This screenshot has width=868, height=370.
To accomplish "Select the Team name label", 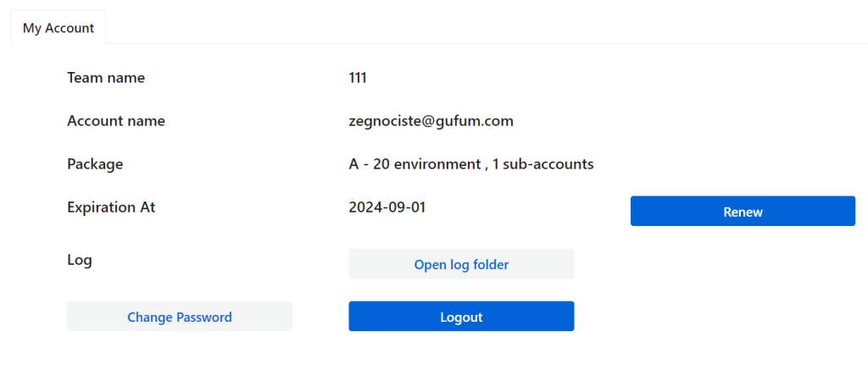I will pos(106,78).
